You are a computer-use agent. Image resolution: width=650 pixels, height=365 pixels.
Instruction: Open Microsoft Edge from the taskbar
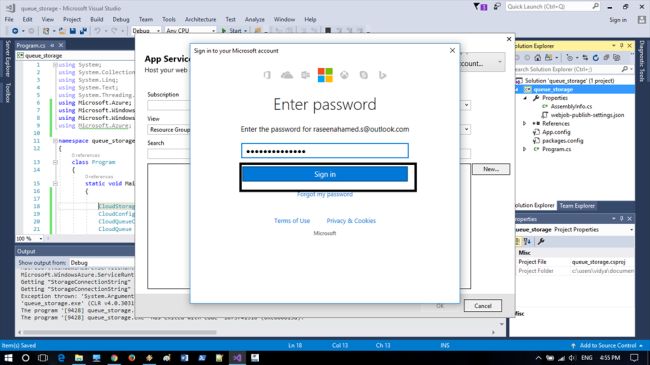61,358
